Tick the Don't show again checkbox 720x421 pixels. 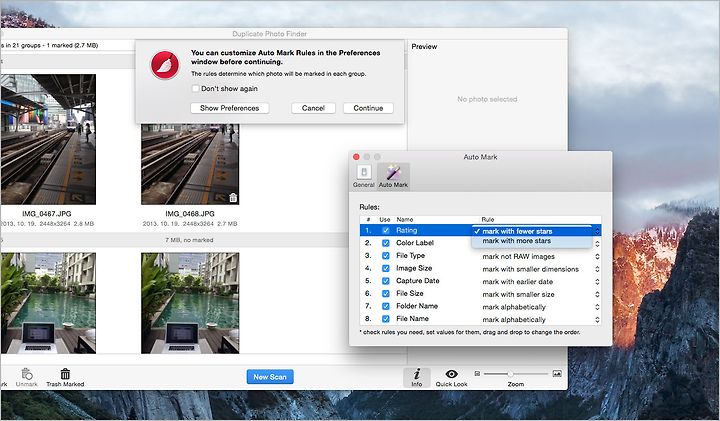pyautogui.click(x=195, y=89)
